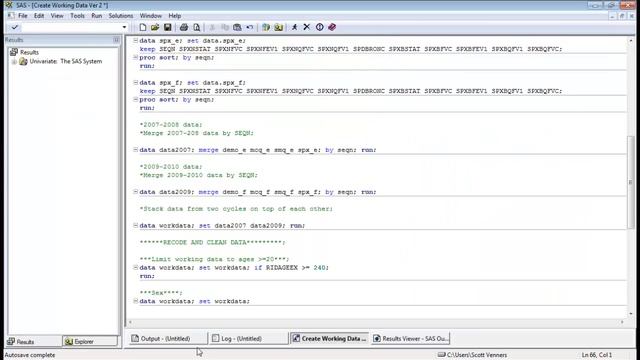Click the Undo arrow icon
The width and height of the screenshot is (640, 360).
pos(250,27)
